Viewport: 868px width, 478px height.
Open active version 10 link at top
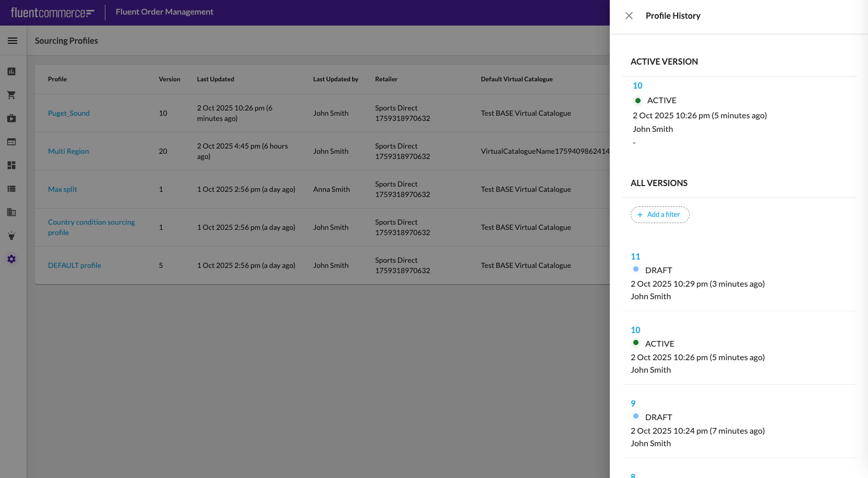[x=637, y=85]
